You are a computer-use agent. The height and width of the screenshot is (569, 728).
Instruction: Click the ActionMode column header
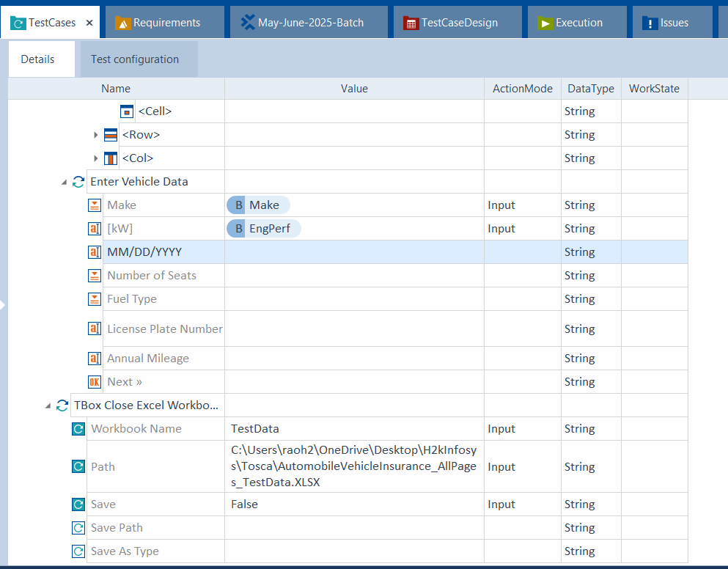coord(522,89)
